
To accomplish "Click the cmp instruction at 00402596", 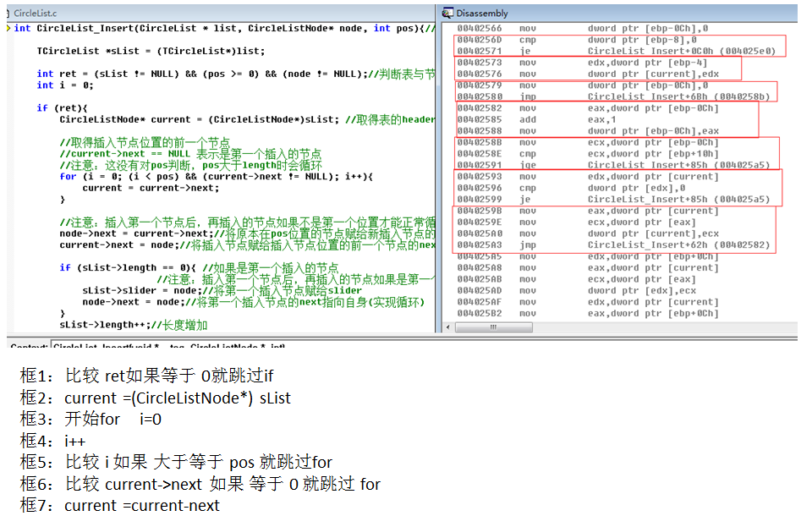I will point(571,188).
